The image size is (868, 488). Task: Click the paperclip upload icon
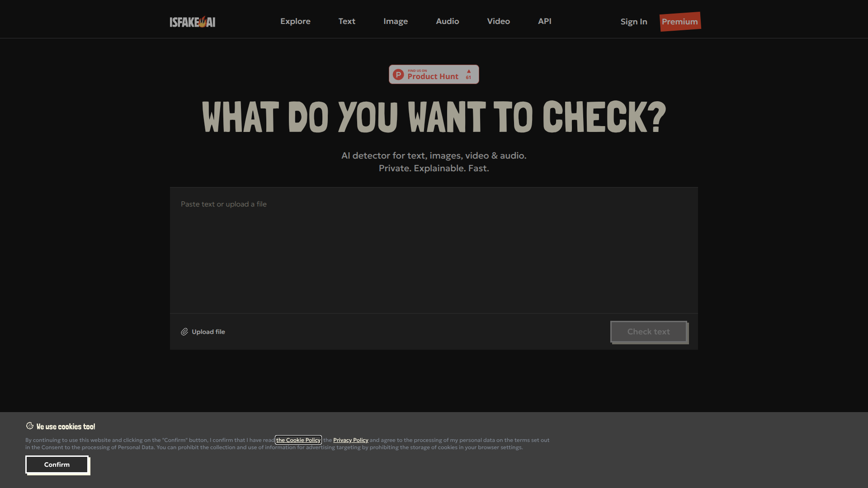pos(184,332)
